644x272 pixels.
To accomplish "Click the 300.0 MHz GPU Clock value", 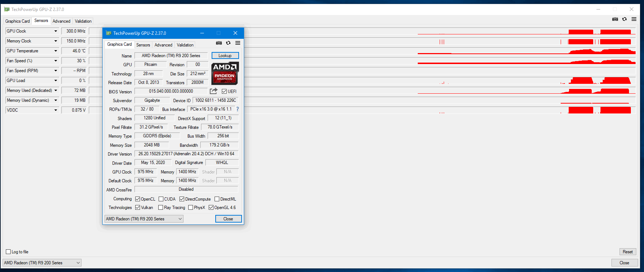I will pos(74,31).
